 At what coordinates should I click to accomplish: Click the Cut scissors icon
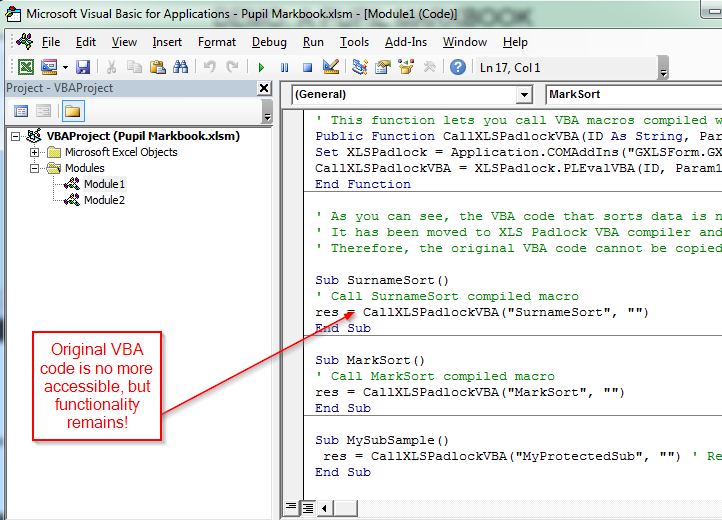coord(111,67)
